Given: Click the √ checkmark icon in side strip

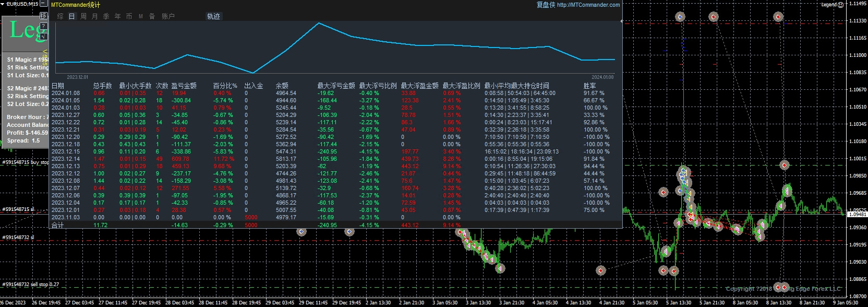Looking at the screenshot, I should point(44,37).
